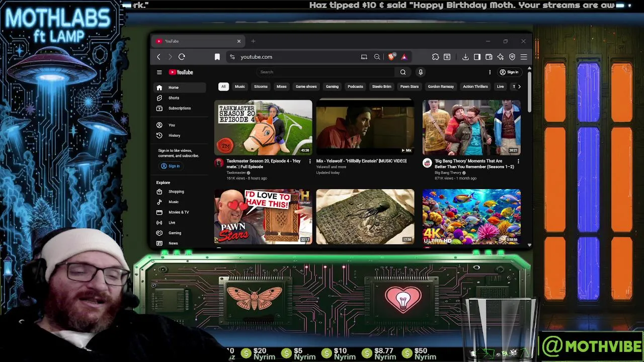Open Music under Explore in sidebar
The width and height of the screenshot is (644, 362).
180,202
